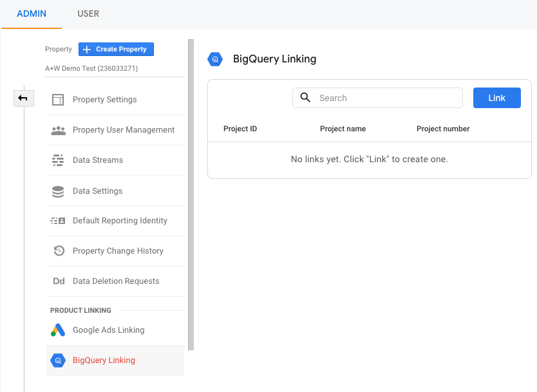
Task: Switch to the USER tab
Action: (x=88, y=14)
